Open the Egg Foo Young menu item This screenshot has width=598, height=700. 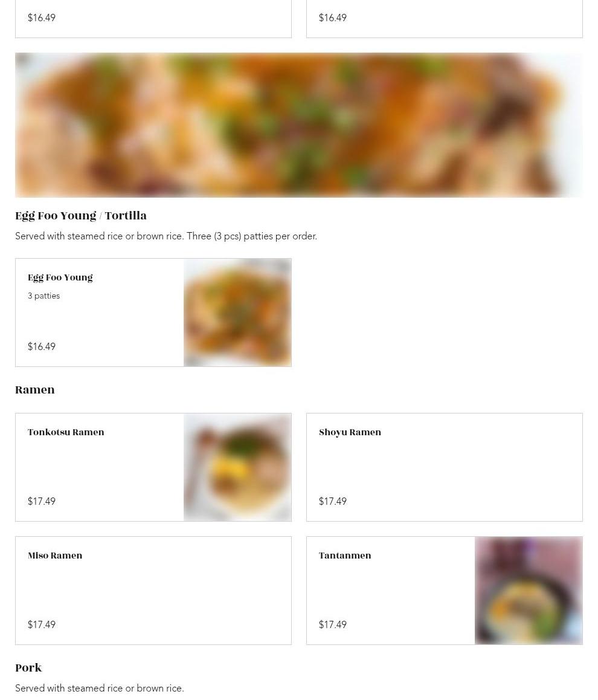pos(153,312)
